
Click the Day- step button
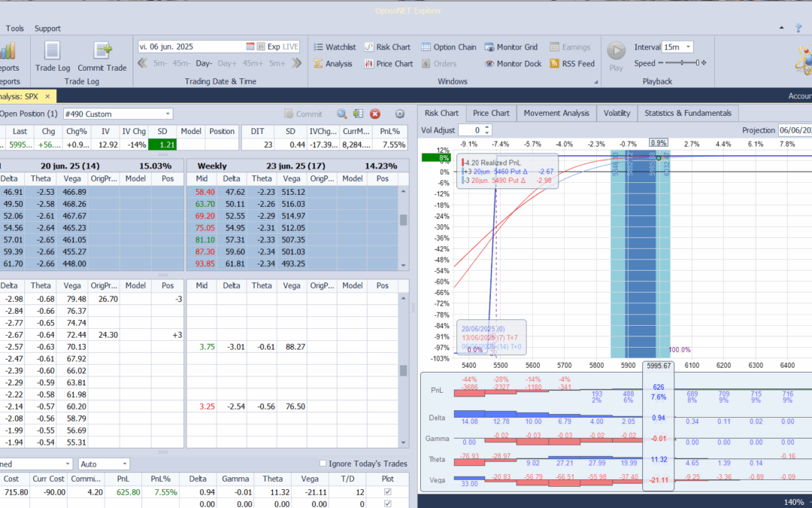pos(204,63)
